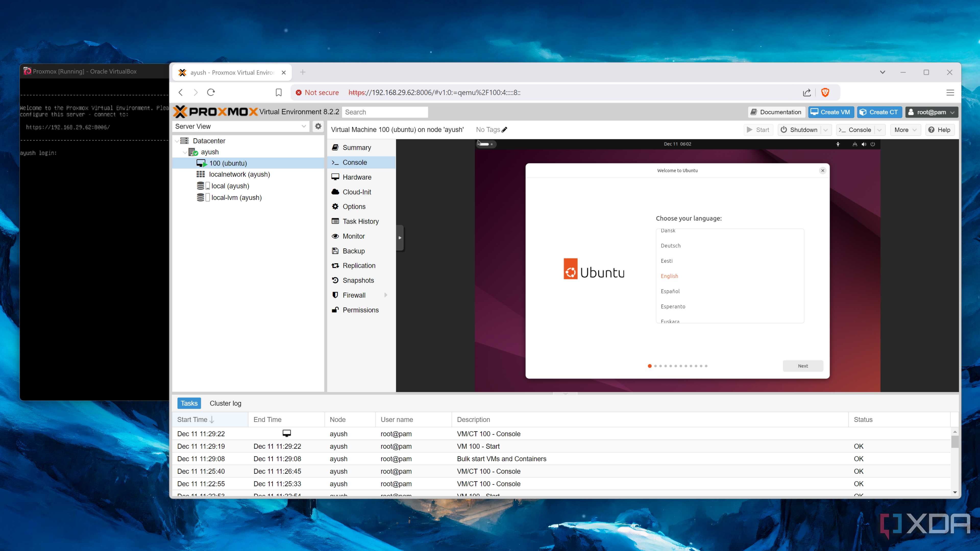Click the tasks list scrollbar down arrow

click(x=954, y=492)
